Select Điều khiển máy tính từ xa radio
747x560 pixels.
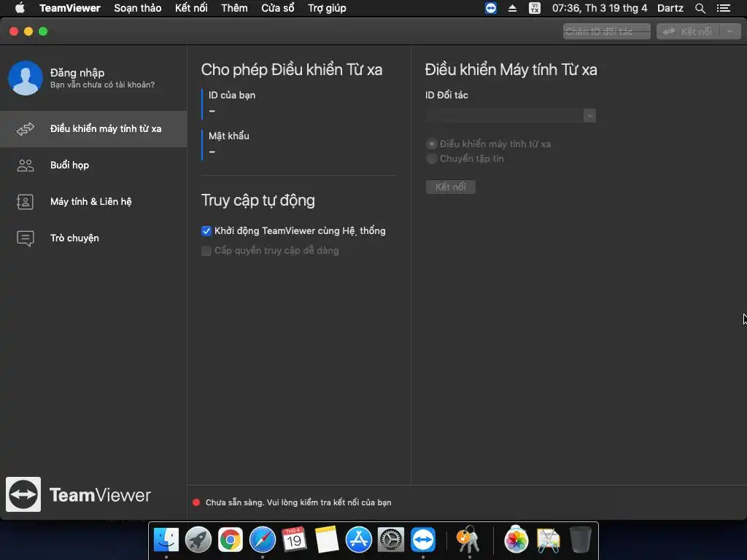pos(432,144)
